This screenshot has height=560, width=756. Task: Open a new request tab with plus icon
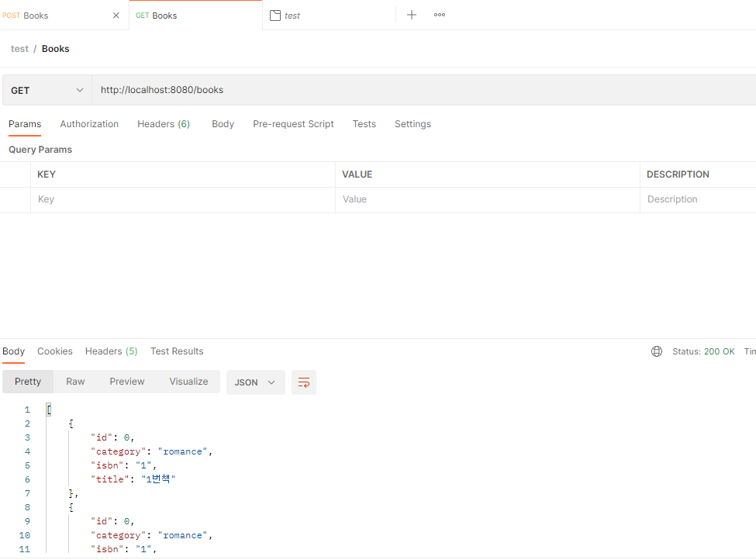[x=411, y=15]
